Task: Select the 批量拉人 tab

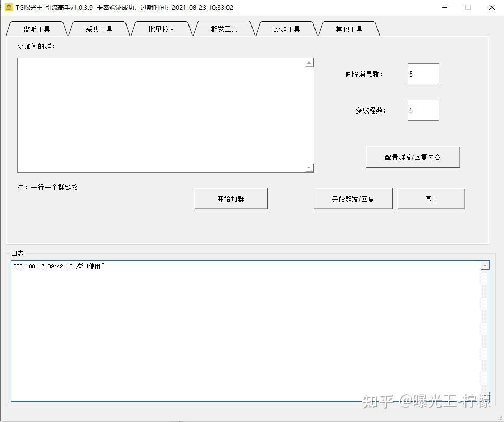Action: coord(162,29)
